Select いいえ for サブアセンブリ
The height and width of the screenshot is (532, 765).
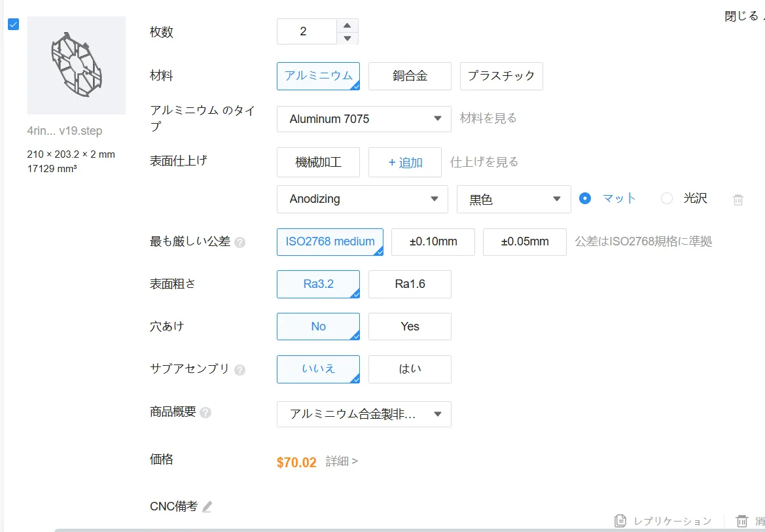[x=318, y=370]
